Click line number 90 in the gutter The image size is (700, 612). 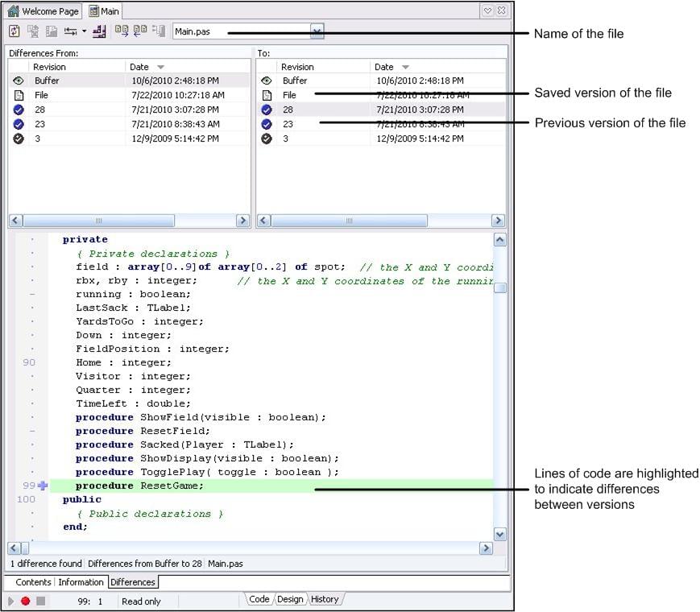coord(28,362)
